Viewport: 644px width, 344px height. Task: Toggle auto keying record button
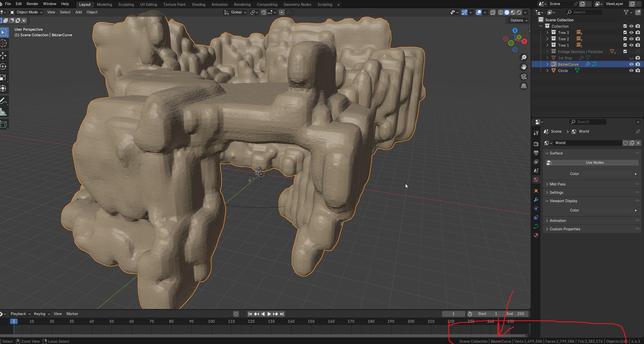236,314
